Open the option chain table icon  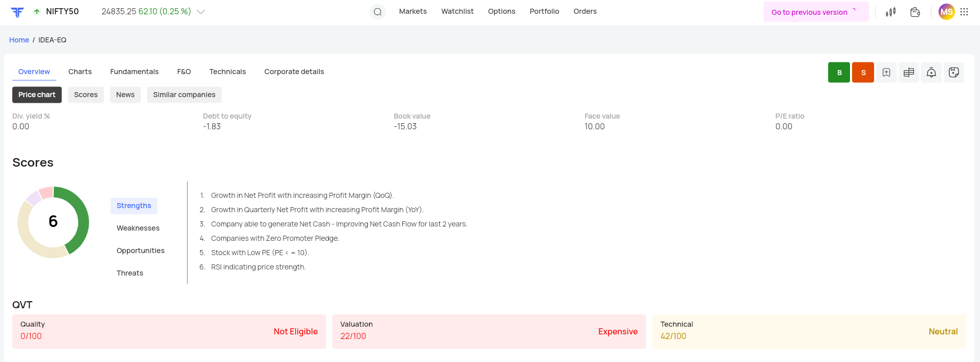pyautogui.click(x=909, y=73)
